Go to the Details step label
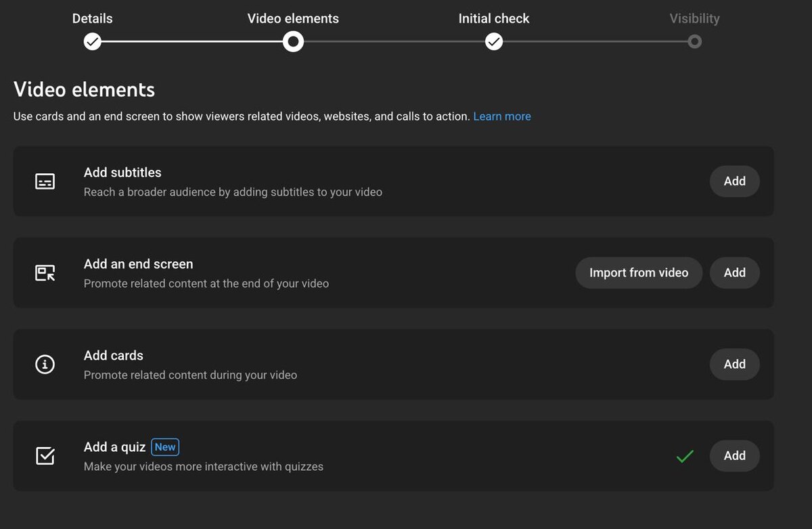This screenshot has height=529, width=812. click(x=92, y=18)
